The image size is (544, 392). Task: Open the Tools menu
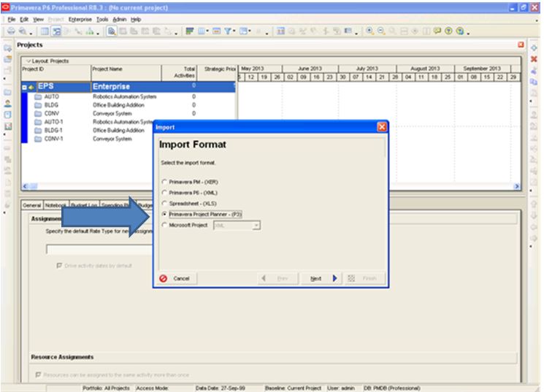pyautogui.click(x=103, y=18)
